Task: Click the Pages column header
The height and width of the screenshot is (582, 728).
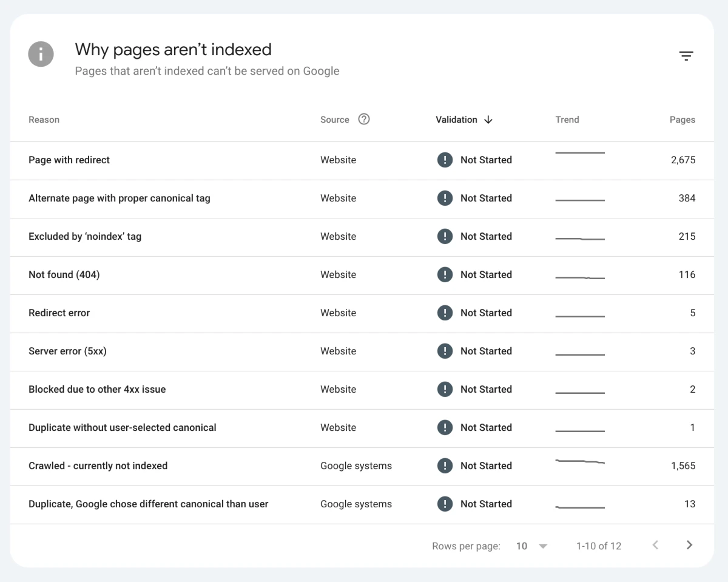Action: [682, 120]
